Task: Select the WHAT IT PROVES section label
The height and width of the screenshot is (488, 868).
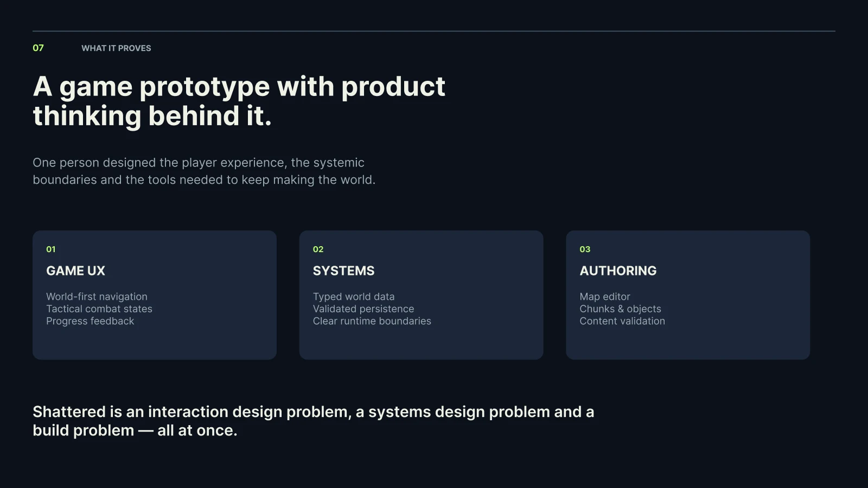Action: [x=116, y=48]
